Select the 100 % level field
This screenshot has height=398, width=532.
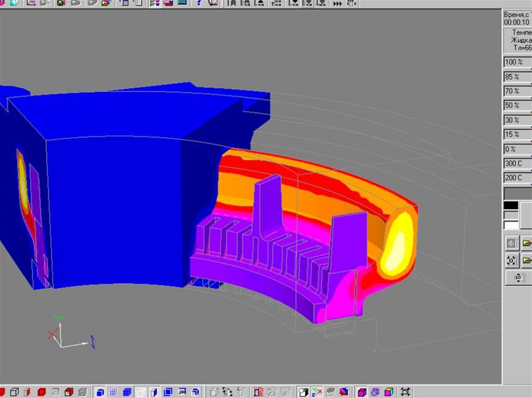click(517, 62)
